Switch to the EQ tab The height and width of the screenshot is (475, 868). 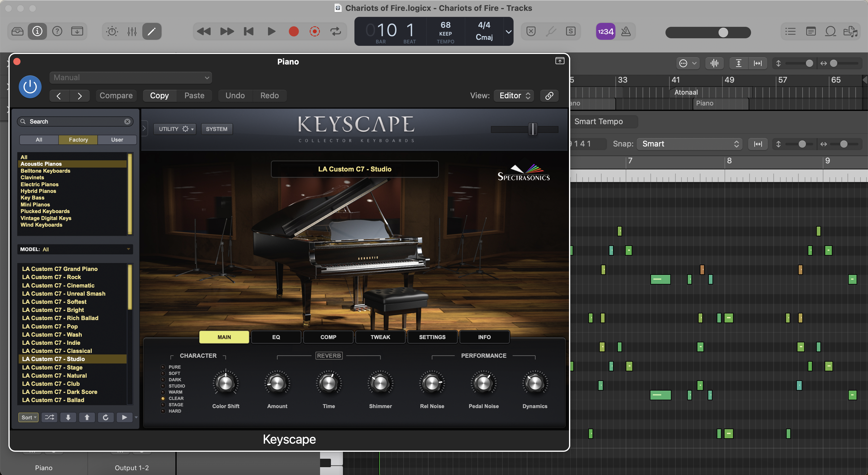coord(276,337)
